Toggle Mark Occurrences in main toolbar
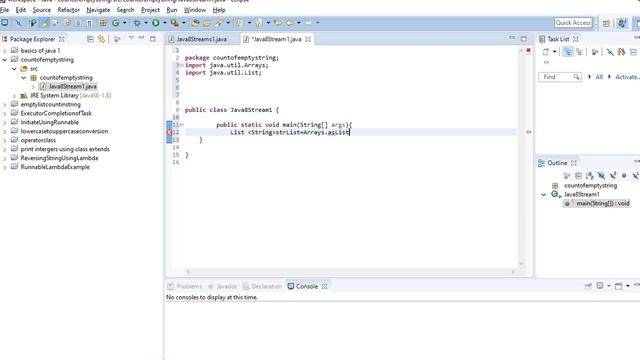640x360 pixels. pyautogui.click(x=44, y=23)
